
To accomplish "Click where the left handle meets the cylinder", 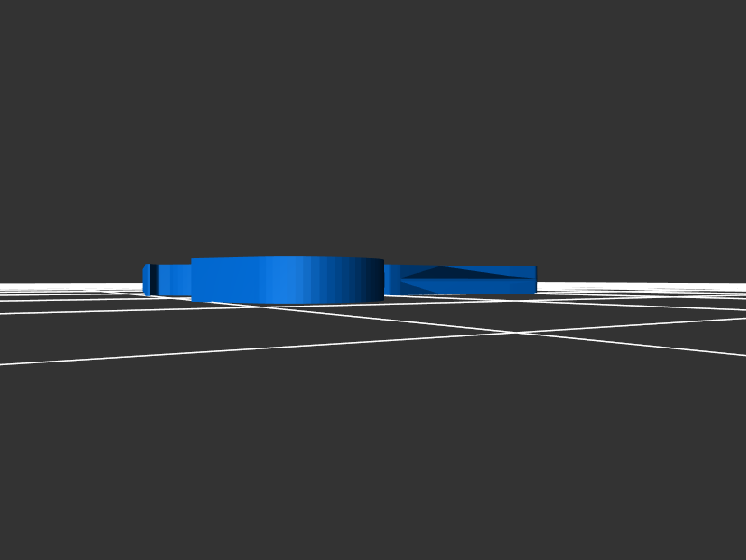I will pyautogui.click(x=190, y=280).
